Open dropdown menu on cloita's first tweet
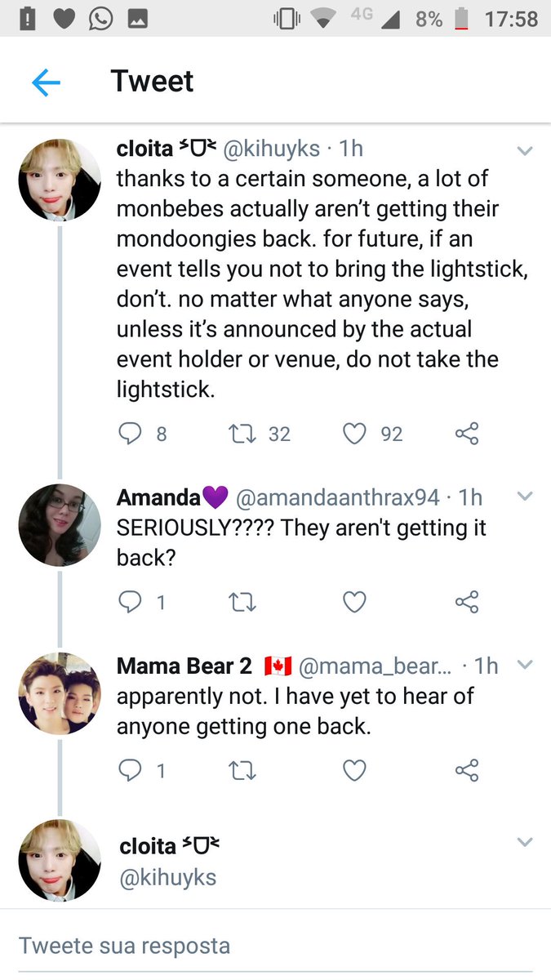The image size is (551, 980). [x=525, y=150]
